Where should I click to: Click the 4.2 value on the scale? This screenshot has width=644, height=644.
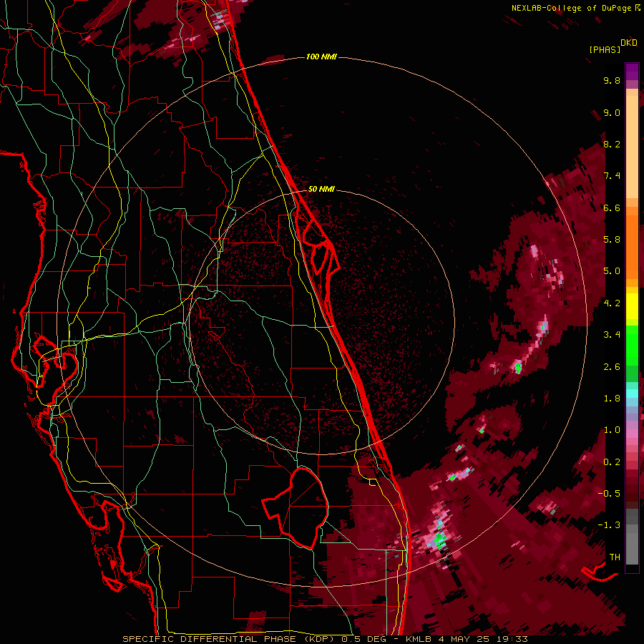[612, 303]
